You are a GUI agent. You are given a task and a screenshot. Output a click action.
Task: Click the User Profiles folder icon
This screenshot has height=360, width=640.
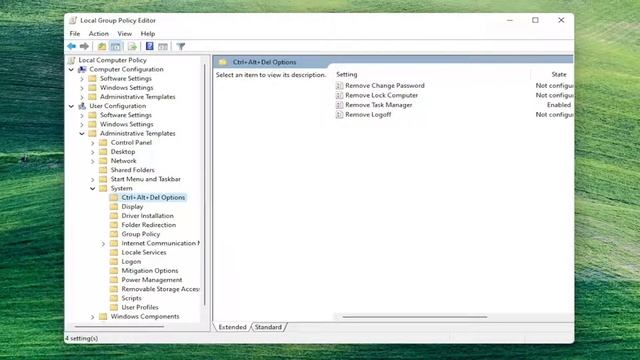(114, 307)
